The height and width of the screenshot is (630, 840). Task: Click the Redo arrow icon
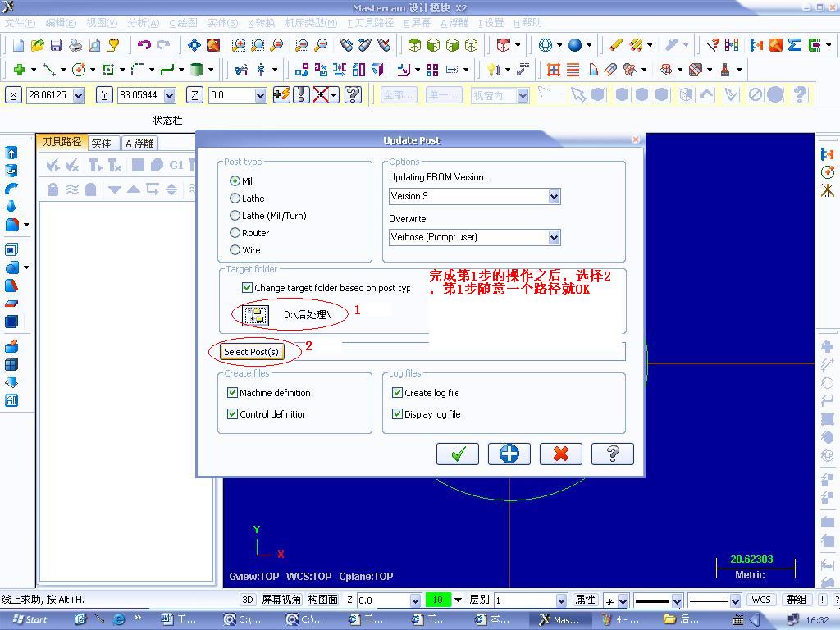point(163,45)
